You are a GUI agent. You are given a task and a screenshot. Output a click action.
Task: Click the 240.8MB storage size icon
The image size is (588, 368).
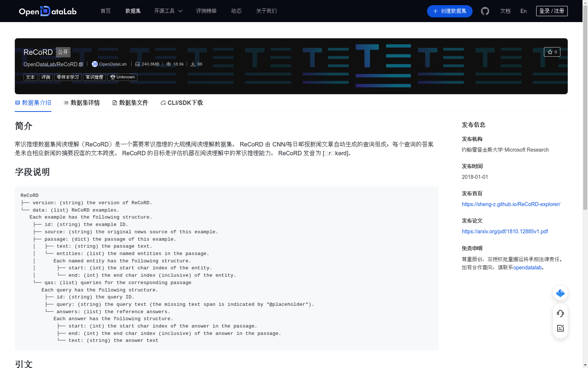pyautogui.click(x=137, y=64)
